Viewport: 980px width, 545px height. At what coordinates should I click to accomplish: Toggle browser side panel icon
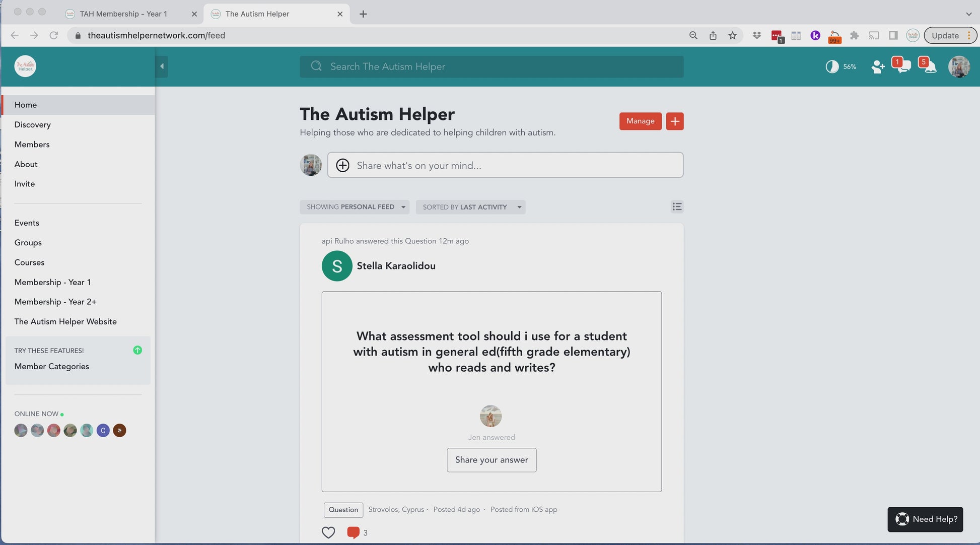[893, 35]
